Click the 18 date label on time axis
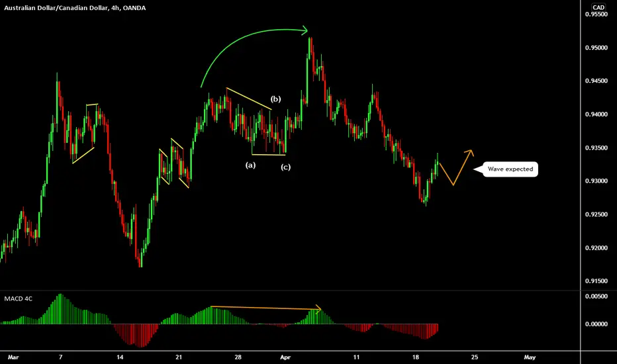This screenshot has height=364, width=617. [x=416, y=357]
